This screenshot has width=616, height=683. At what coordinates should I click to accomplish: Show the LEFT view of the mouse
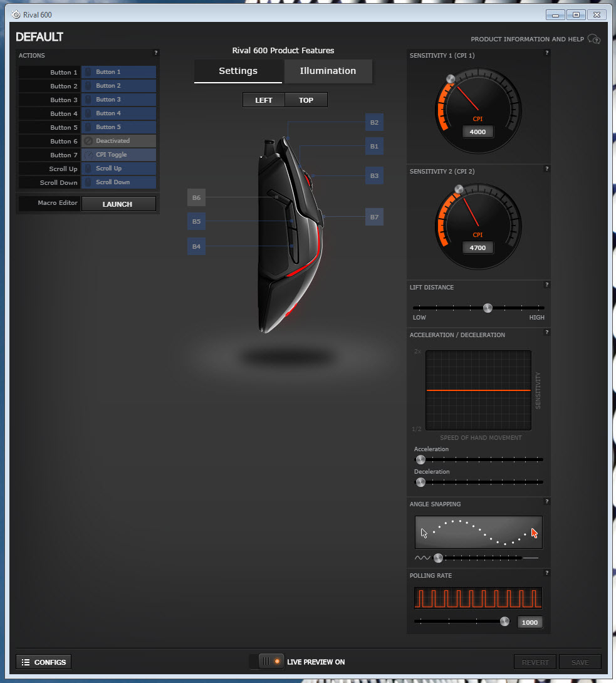264,100
